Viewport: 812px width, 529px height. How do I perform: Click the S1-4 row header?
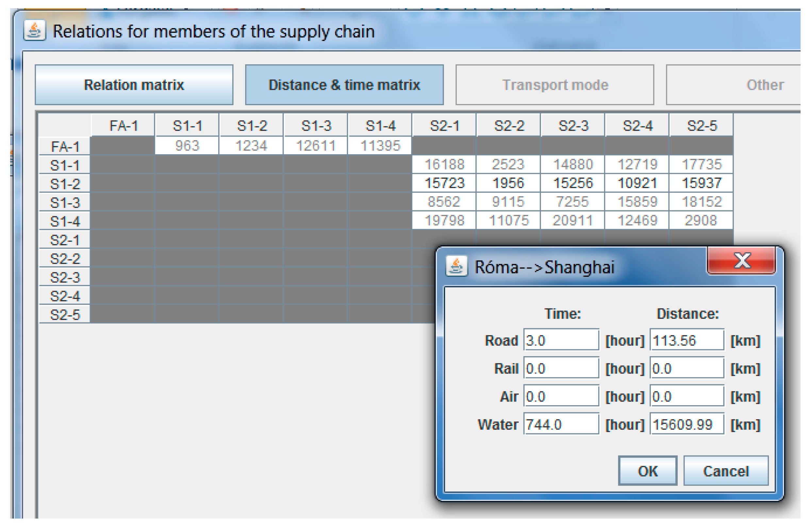pyautogui.click(x=65, y=221)
